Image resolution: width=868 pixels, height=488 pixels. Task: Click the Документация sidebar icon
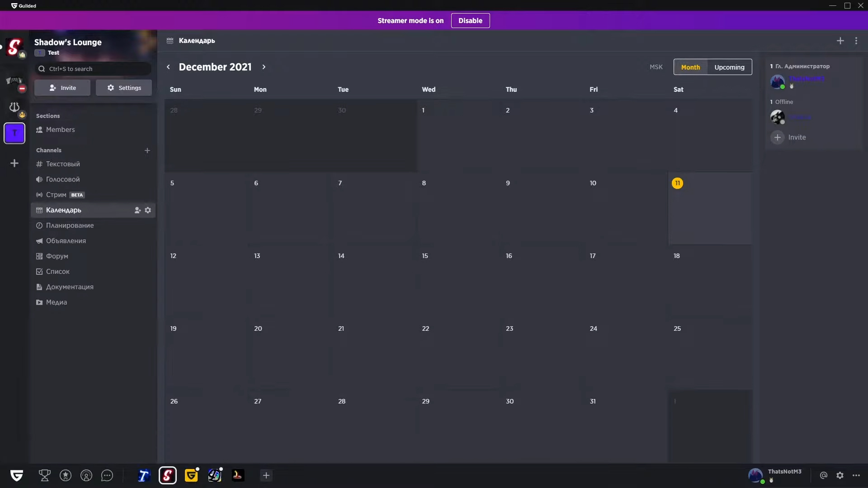(39, 286)
